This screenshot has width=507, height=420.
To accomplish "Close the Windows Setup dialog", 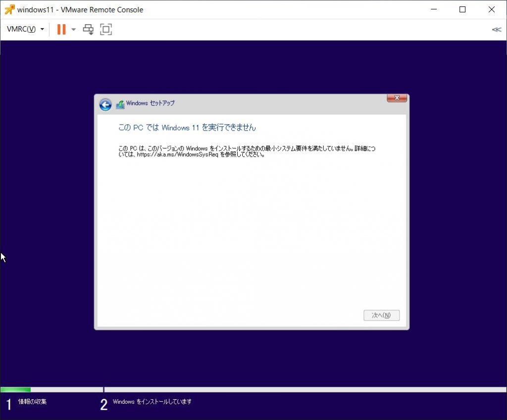I will pos(397,98).
